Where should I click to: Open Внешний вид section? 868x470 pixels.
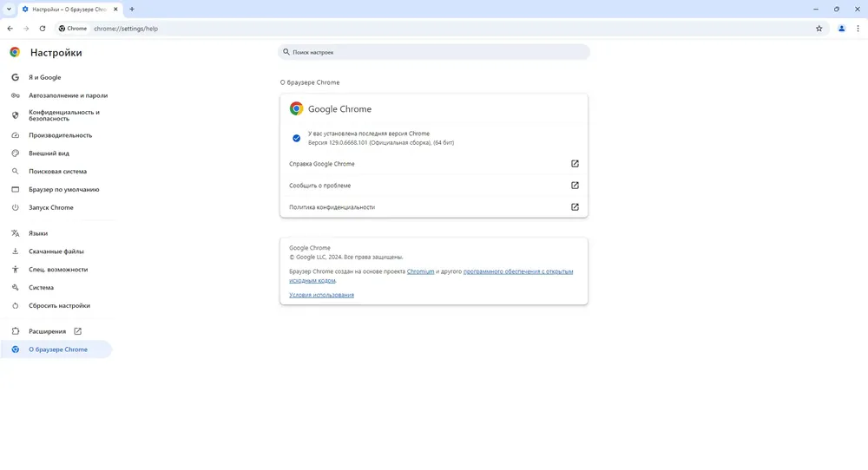click(49, 153)
